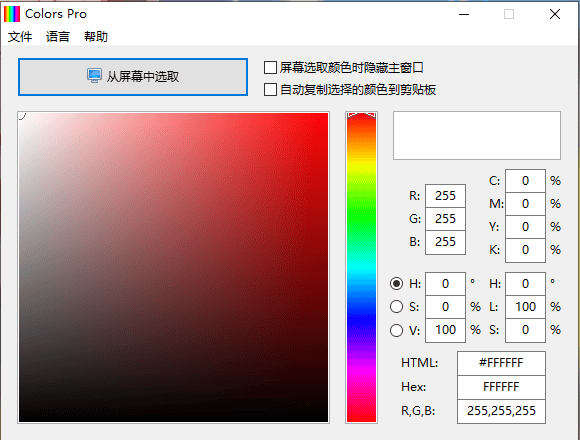Open the 帮助 menu
This screenshot has height=440, width=580.
[96, 37]
